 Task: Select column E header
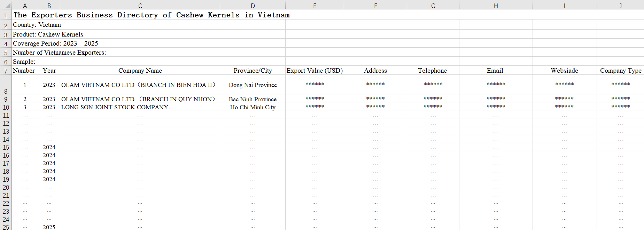click(x=315, y=6)
